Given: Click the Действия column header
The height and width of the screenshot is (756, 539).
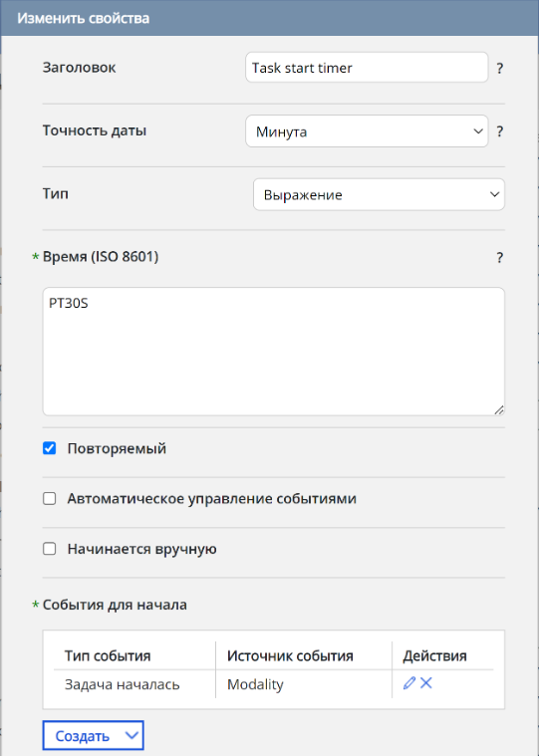Looking at the screenshot, I should point(434,655).
